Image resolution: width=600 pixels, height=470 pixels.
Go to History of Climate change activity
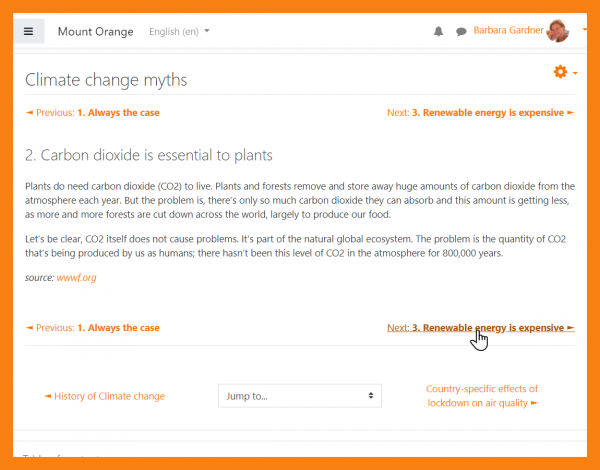(x=105, y=396)
